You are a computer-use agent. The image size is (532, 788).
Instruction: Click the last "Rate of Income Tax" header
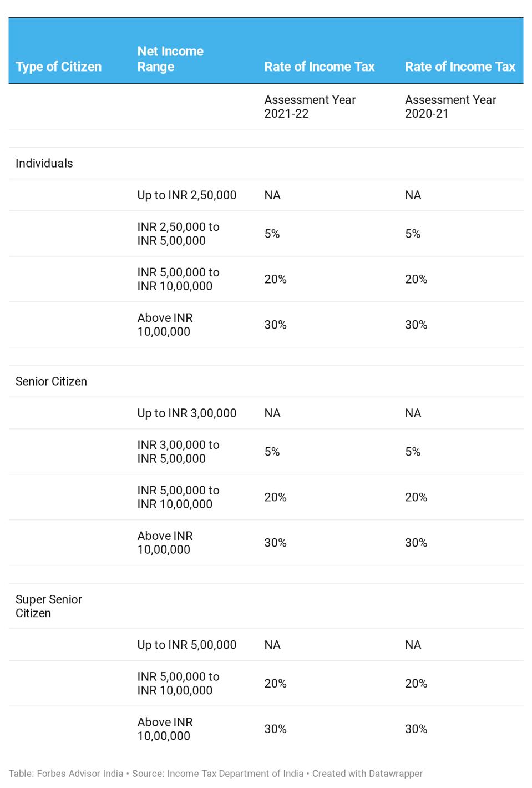(460, 67)
